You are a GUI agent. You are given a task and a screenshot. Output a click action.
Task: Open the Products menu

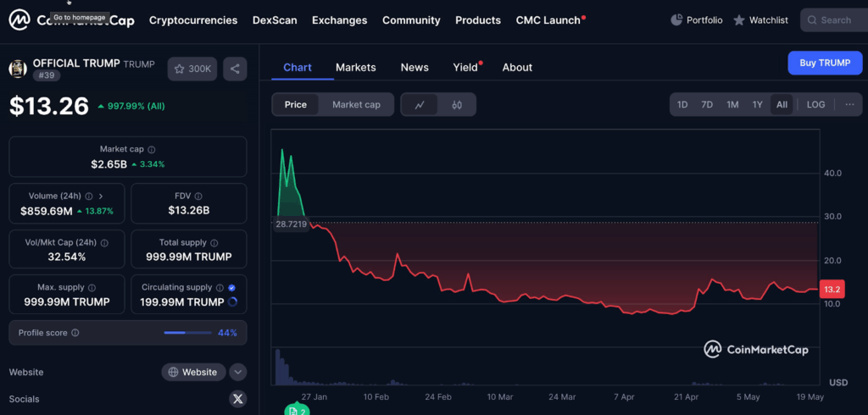pyautogui.click(x=478, y=20)
